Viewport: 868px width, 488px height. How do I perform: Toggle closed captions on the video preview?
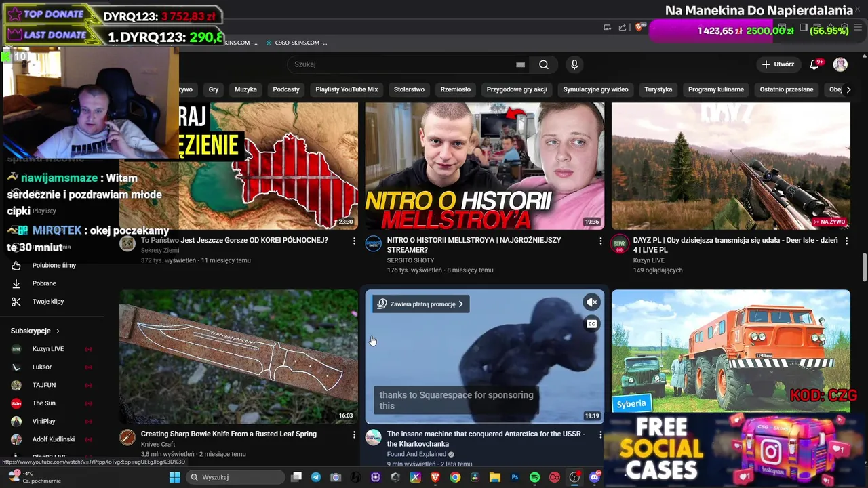591,324
